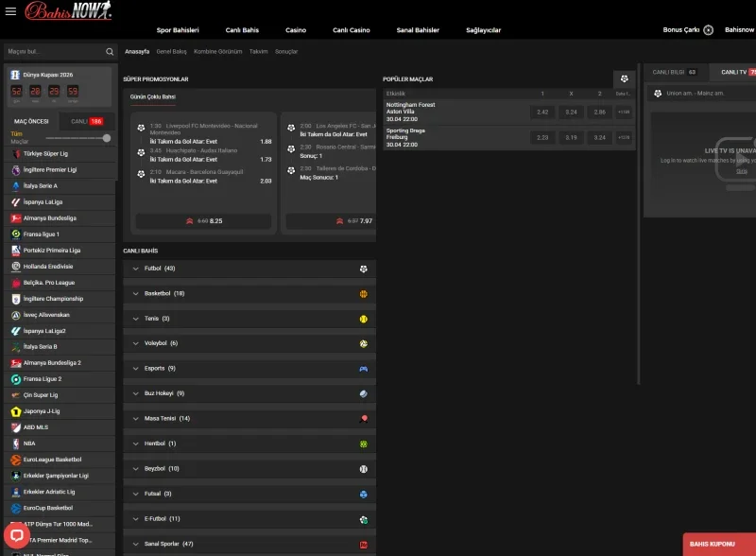Click the Hentbol ball icon
This screenshot has height=556, width=756.
[364, 444]
